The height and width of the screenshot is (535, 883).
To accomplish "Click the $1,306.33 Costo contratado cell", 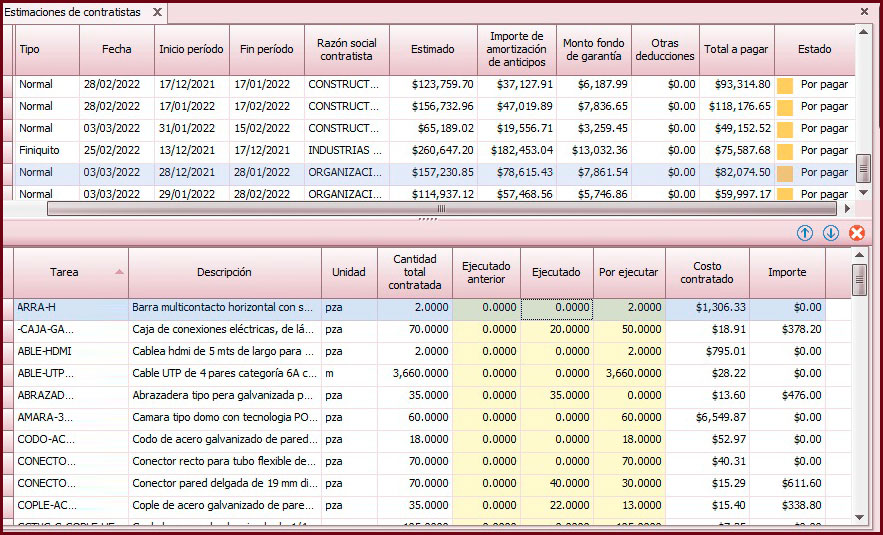I will pos(707,308).
